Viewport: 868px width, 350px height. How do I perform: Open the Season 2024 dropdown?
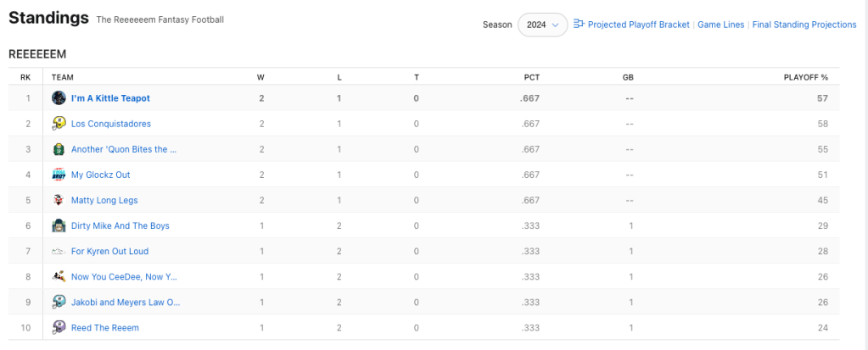(542, 25)
